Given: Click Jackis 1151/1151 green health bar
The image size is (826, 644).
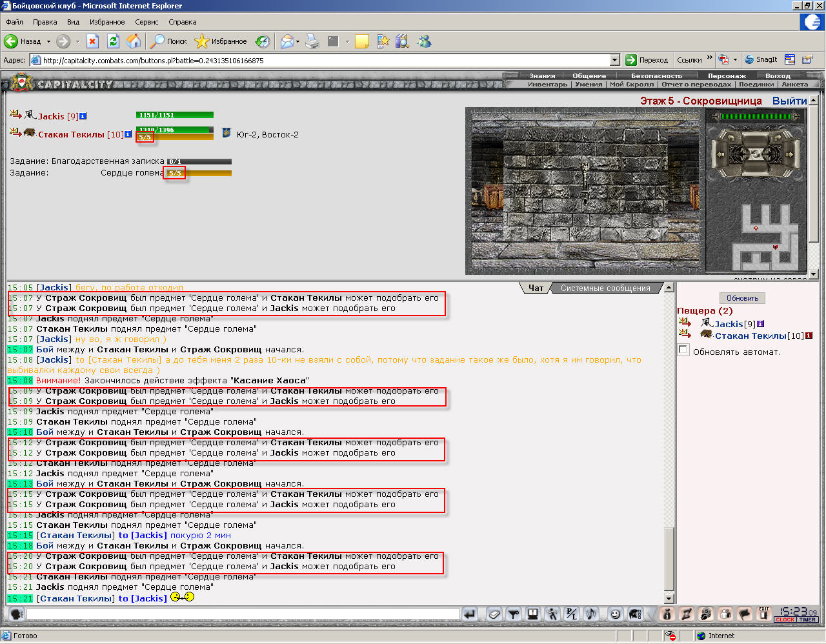Looking at the screenshot, I should pos(174,115).
